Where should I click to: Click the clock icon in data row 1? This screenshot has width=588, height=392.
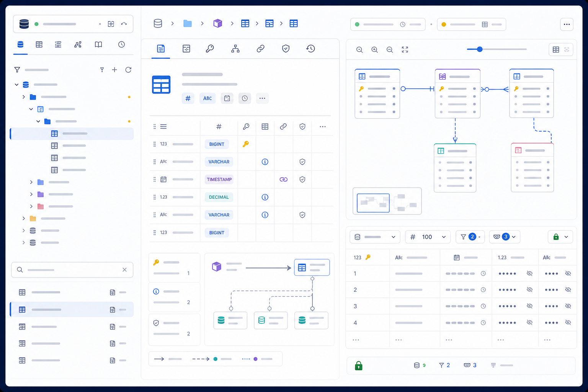point(483,274)
